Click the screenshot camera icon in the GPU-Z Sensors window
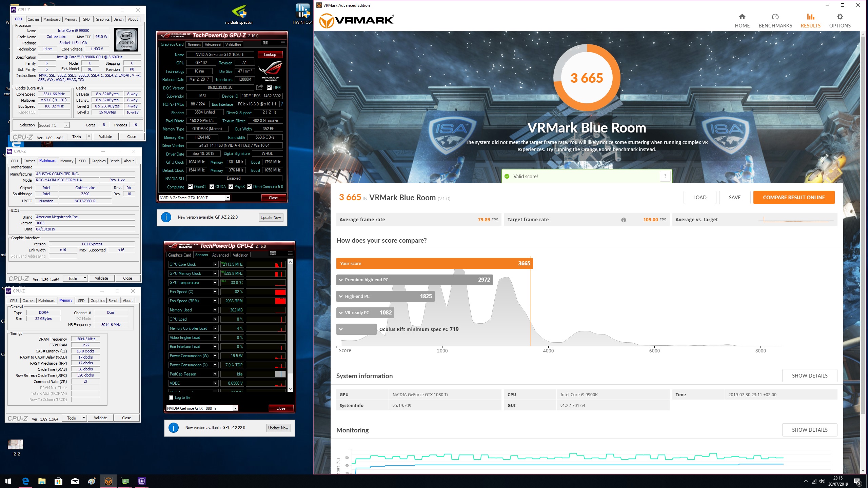Screen dimensions: 868x488 [273, 253]
